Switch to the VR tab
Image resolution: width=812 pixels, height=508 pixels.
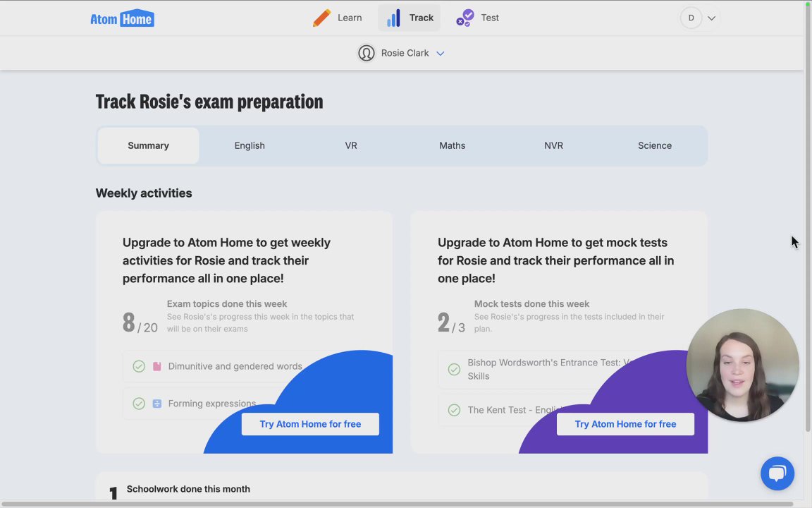coord(351,145)
